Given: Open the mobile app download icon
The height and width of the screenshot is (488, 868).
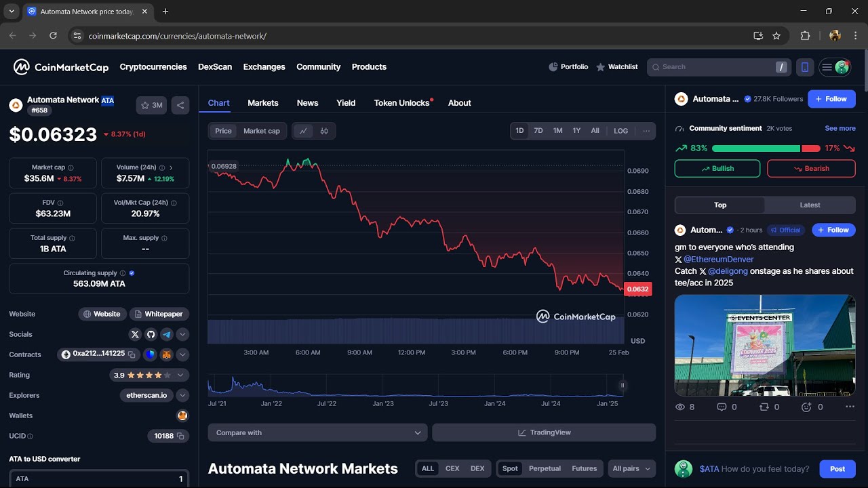Looking at the screenshot, I should [805, 67].
